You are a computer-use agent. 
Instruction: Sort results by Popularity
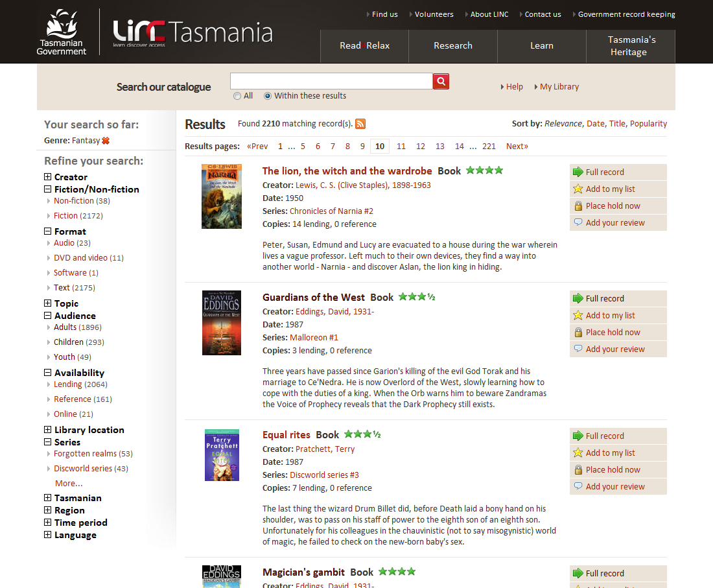(648, 123)
